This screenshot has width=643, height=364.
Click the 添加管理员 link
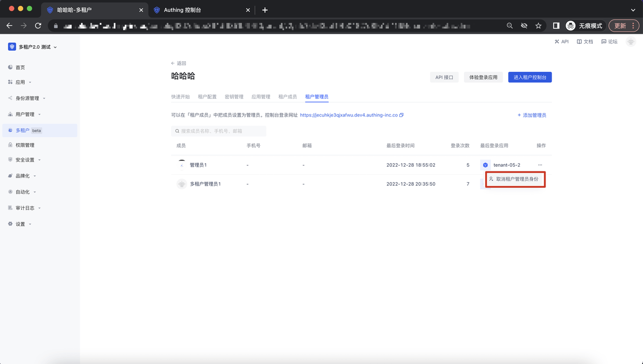click(532, 115)
